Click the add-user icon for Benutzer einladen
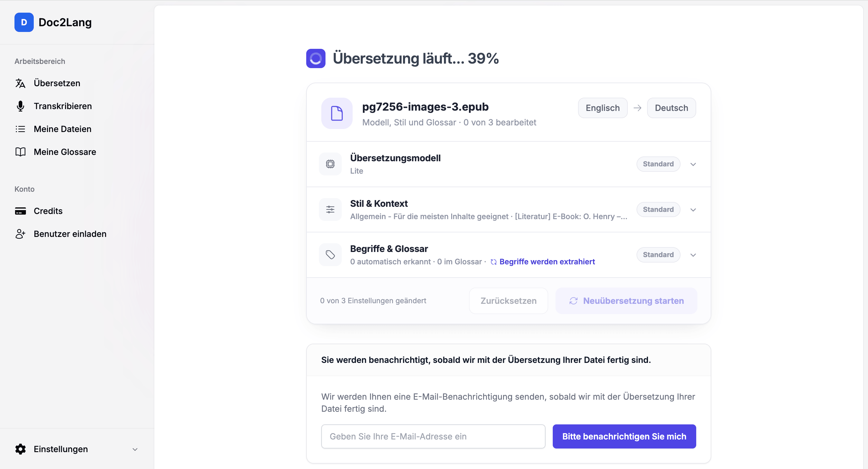 pyautogui.click(x=20, y=234)
